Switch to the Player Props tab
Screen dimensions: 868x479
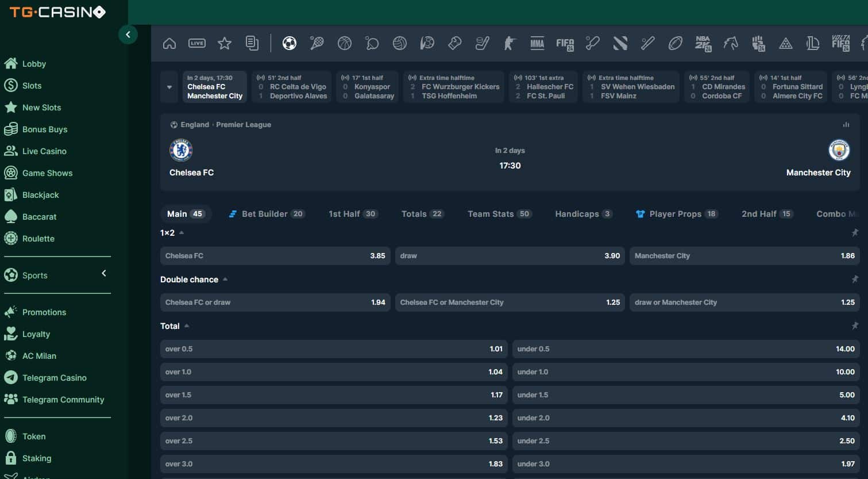click(677, 214)
